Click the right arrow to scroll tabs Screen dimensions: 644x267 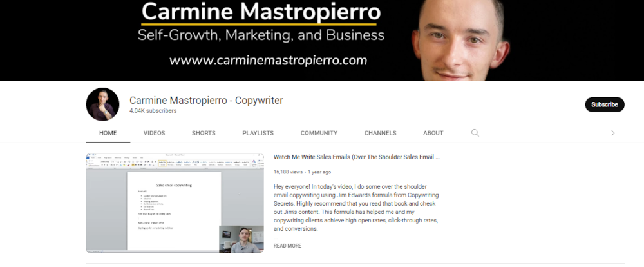613,133
